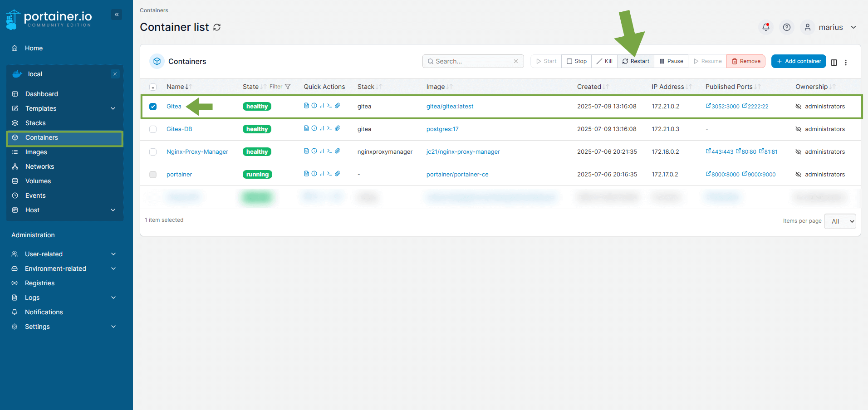Open the gitea/gitea:latest image link
Viewport: 868px width, 410px height.
pyautogui.click(x=450, y=106)
